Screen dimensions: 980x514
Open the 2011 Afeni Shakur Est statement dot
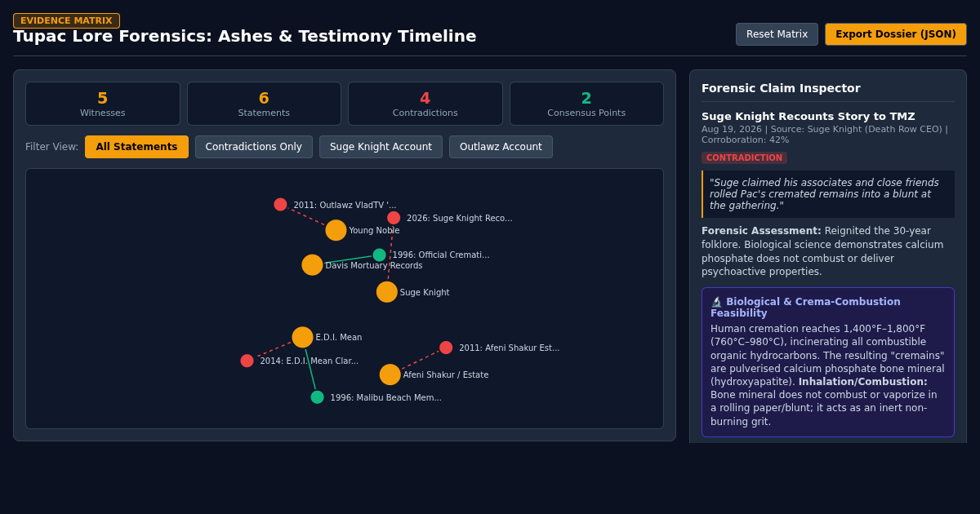[446, 348]
